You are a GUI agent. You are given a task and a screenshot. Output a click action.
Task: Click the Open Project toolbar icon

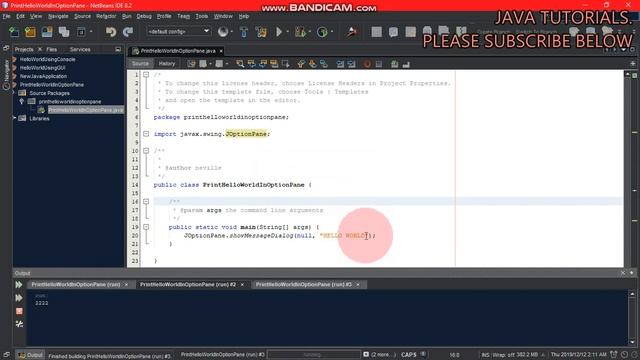[47, 32]
